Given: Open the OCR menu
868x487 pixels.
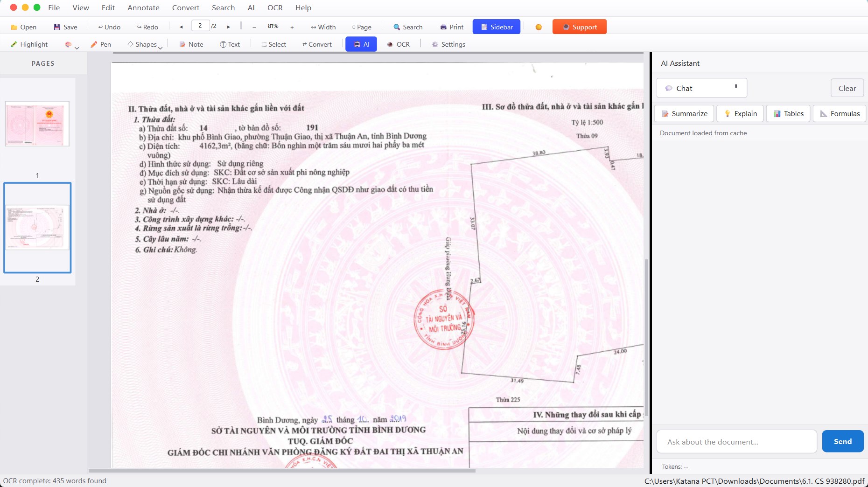Looking at the screenshot, I should tap(275, 8).
